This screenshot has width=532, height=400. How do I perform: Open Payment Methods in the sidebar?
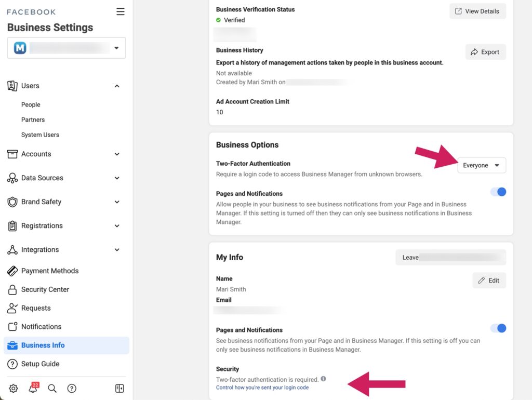pyautogui.click(x=49, y=271)
